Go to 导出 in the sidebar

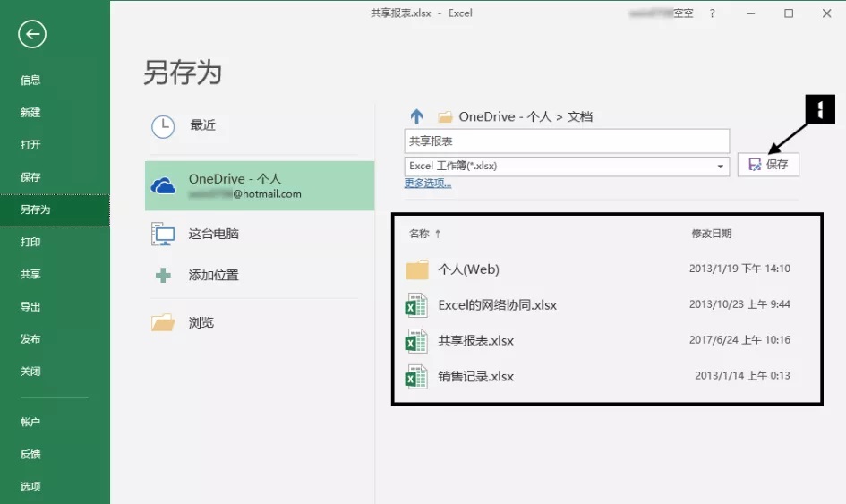[x=30, y=306]
